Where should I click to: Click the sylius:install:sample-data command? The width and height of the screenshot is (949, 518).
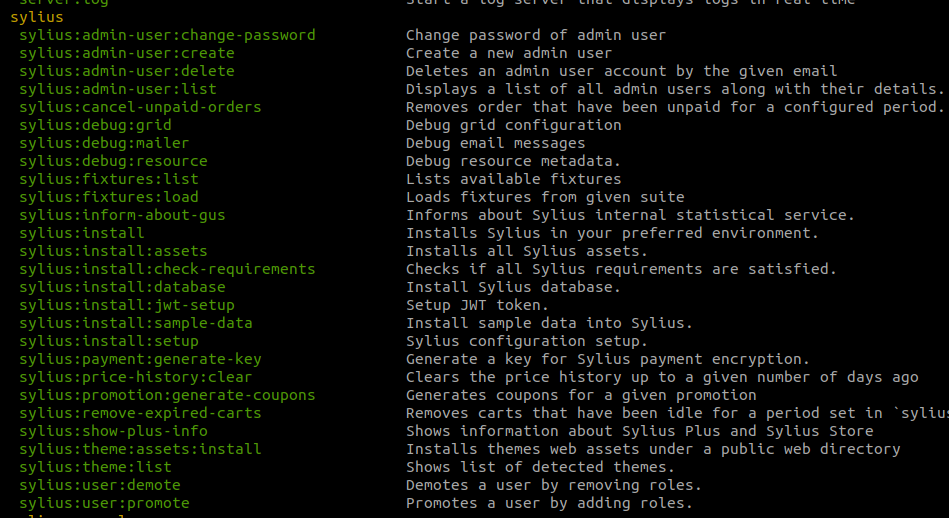point(136,323)
